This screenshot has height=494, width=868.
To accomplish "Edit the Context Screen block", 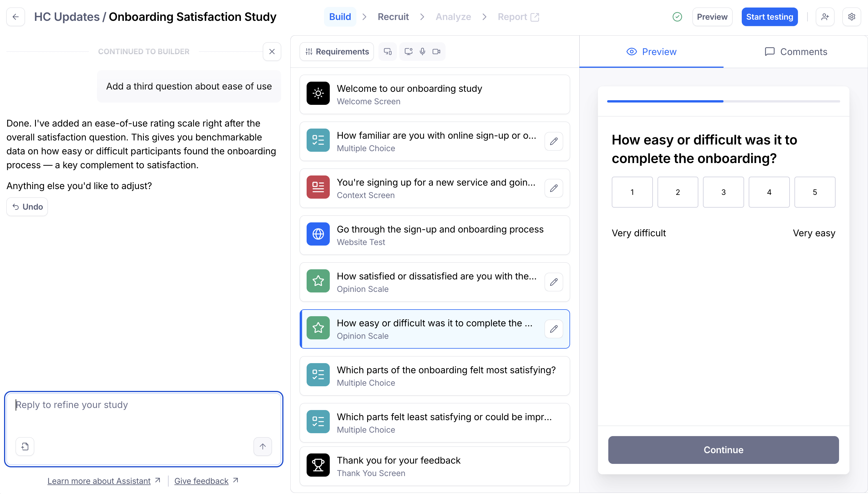I will pos(554,188).
